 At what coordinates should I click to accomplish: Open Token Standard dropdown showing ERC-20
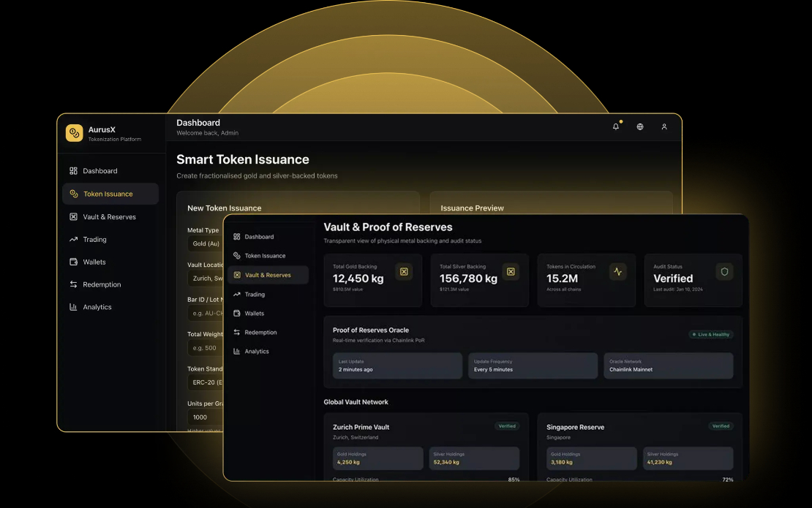pos(206,382)
